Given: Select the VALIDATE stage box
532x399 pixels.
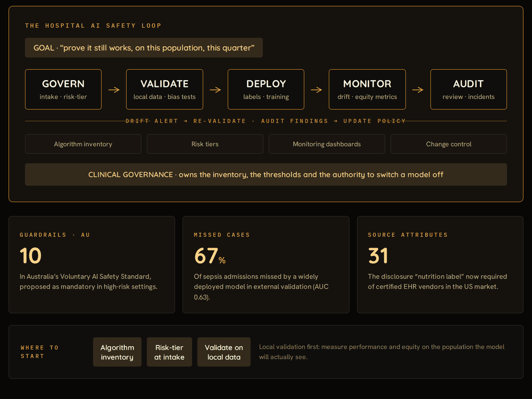Looking at the screenshot, I should (x=165, y=89).
